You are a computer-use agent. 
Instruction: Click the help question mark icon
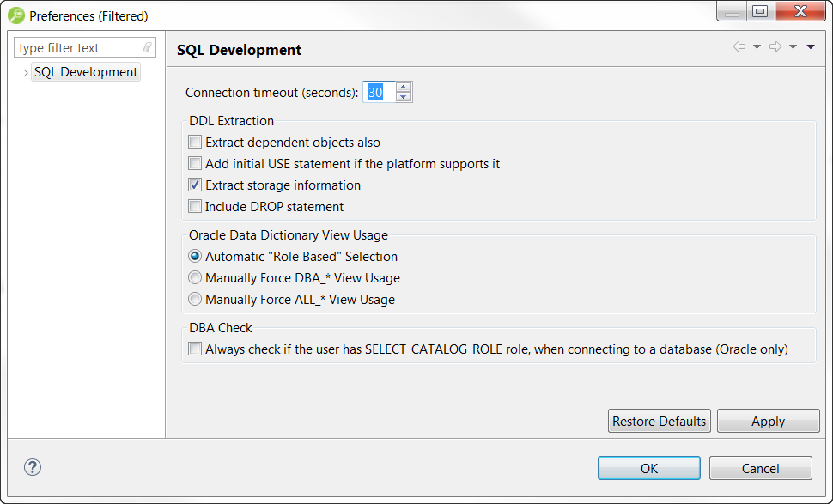(x=33, y=467)
